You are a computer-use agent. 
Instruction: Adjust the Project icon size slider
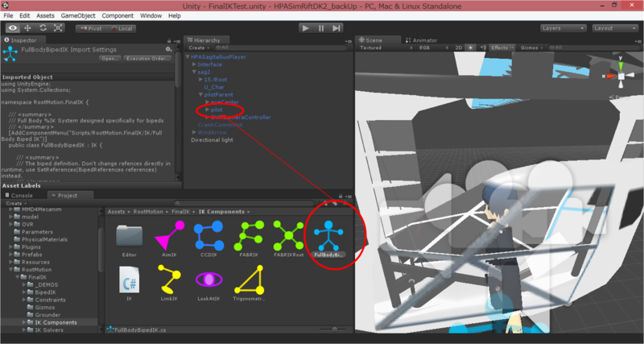point(334,329)
